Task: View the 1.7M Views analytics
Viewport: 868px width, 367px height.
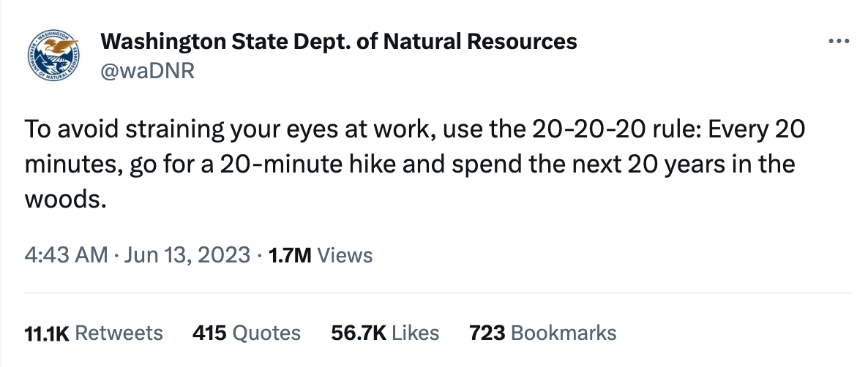Action: pyautogui.click(x=320, y=255)
